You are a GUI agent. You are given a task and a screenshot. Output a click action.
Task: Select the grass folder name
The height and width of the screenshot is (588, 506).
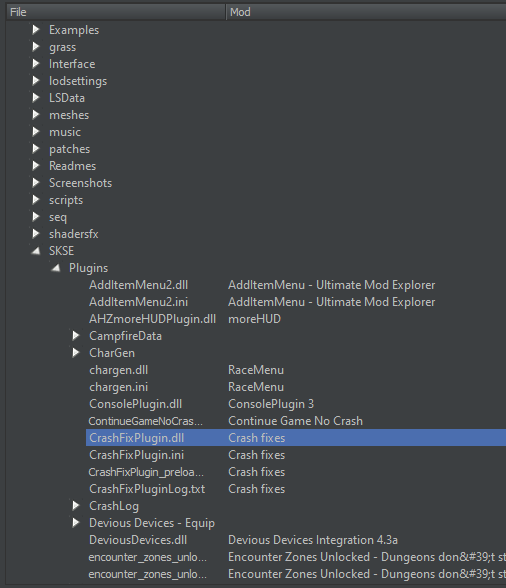[62, 47]
